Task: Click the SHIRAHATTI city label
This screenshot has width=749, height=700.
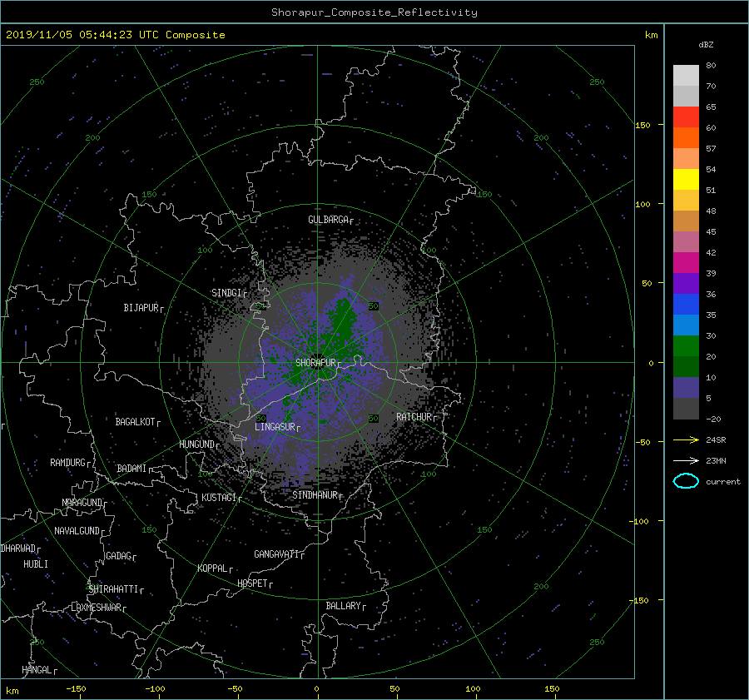Action: click(114, 589)
